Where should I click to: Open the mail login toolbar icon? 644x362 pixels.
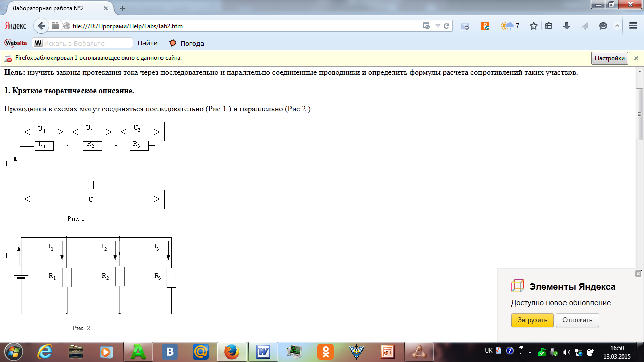click(465, 26)
